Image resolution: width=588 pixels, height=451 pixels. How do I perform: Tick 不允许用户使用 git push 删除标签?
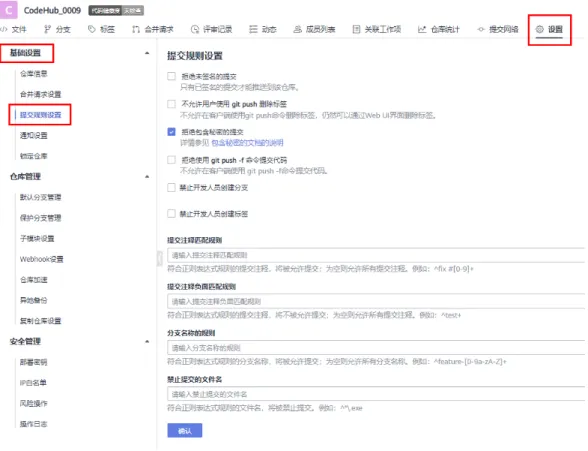[171, 104]
